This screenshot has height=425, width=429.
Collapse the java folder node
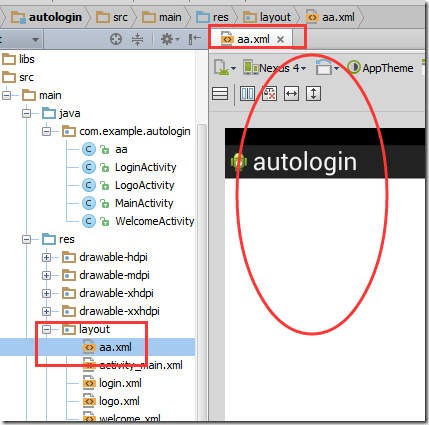[x=26, y=114]
